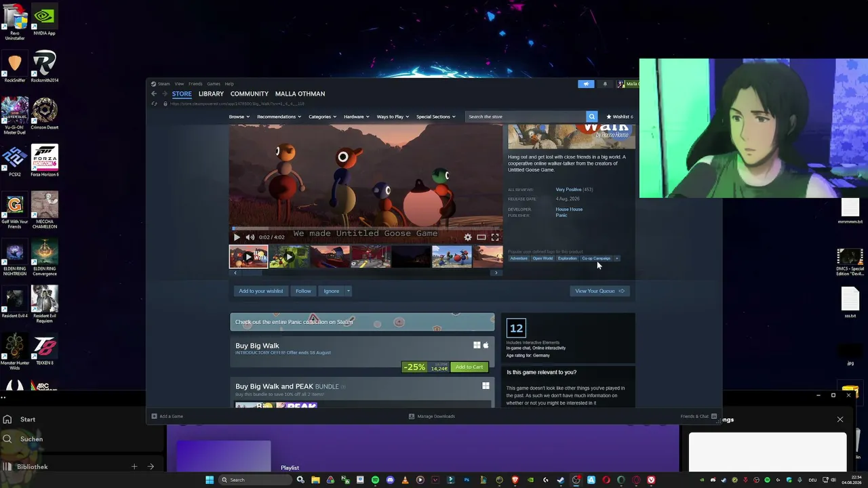Switch to the COMMUNITY tab
This screenshot has width=868, height=488.
tap(250, 94)
